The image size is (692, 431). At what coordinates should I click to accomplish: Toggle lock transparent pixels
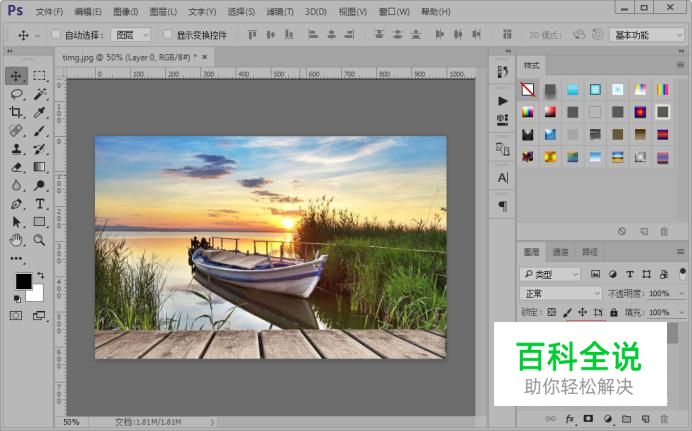pyautogui.click(x=552, y=312)
